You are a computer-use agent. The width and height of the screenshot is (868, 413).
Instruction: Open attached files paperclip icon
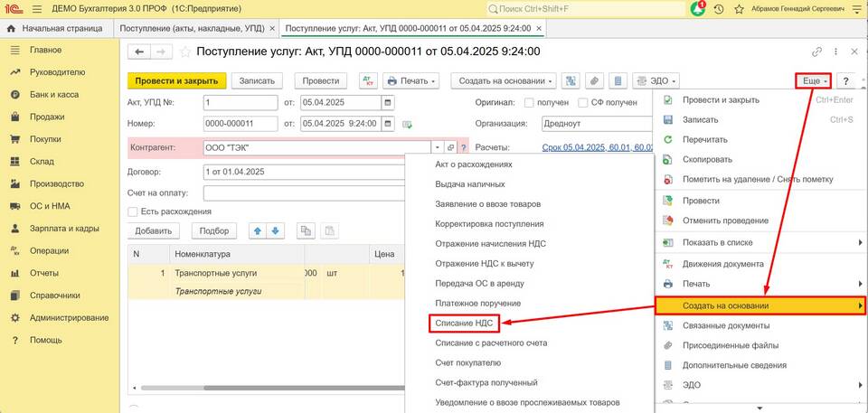[594, 80]
